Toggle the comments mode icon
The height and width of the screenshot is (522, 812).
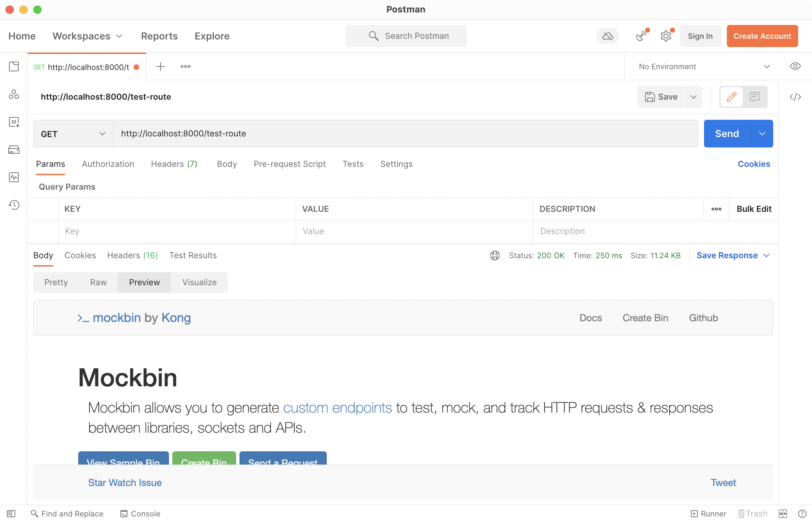coord(754,97)
